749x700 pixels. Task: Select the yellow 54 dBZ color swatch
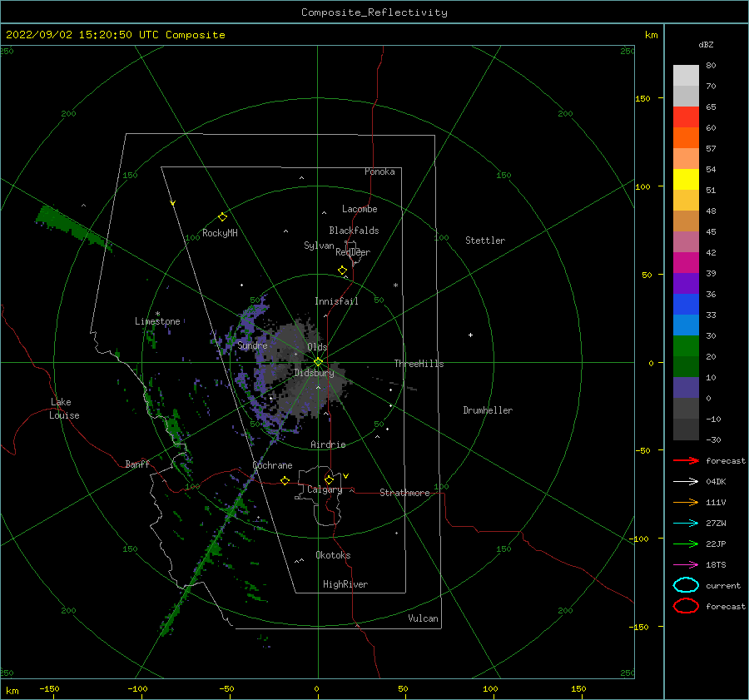click(686, 179)
